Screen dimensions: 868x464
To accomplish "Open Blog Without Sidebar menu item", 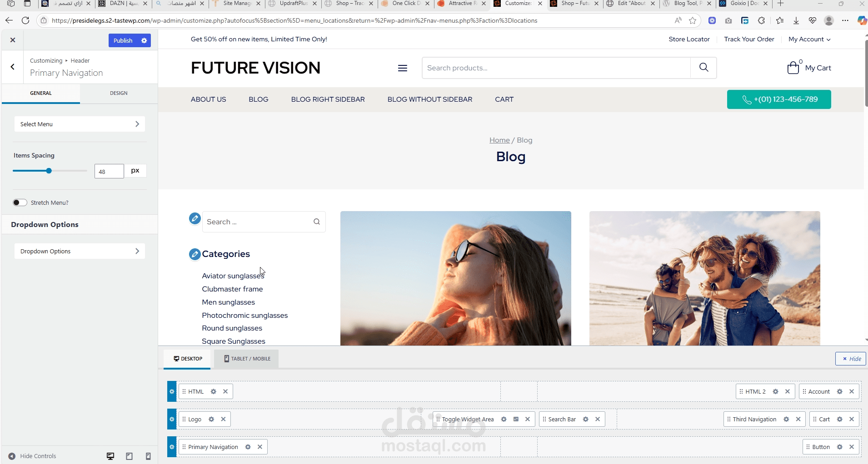I will [429, 99].
